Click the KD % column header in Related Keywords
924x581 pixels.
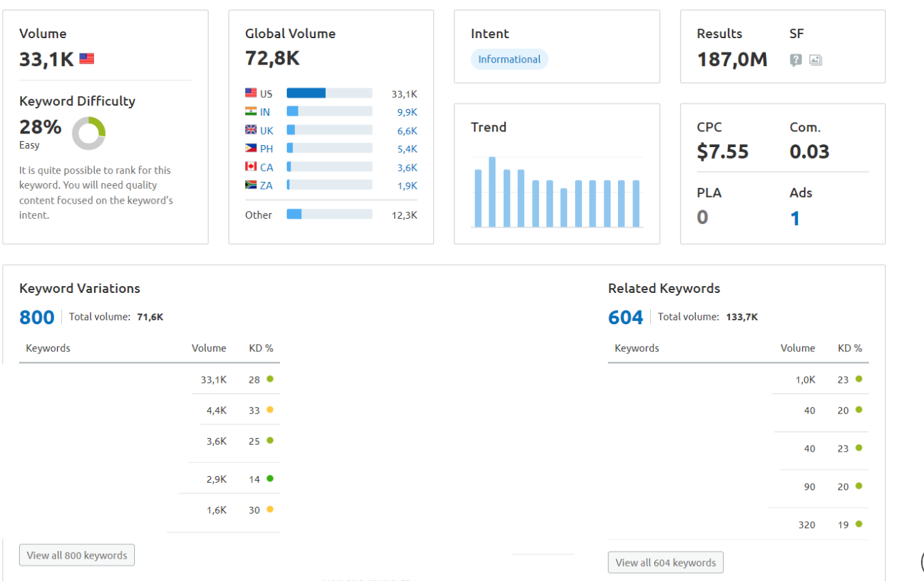tap(850, 348)
